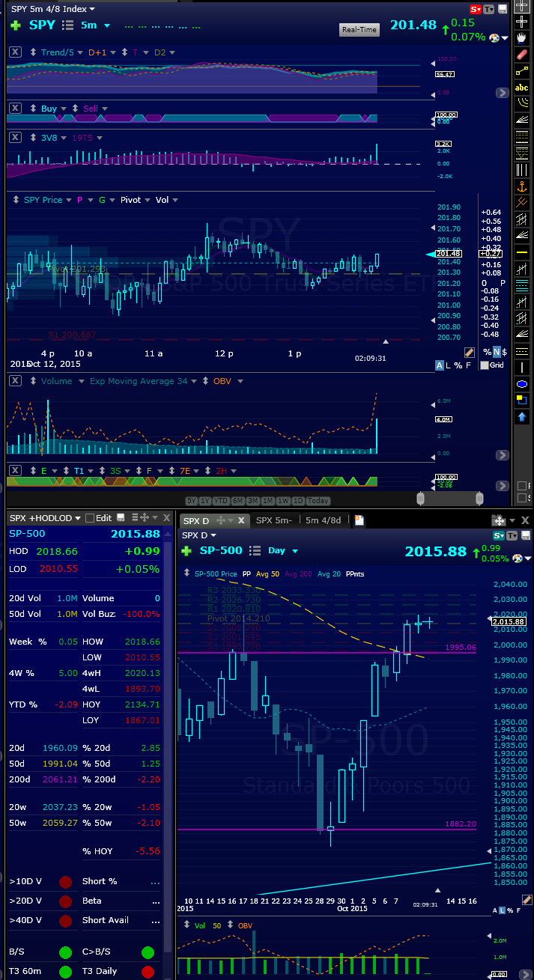
Task: Select the vertical parallel lines tool
Action: [x=521, y=169]
